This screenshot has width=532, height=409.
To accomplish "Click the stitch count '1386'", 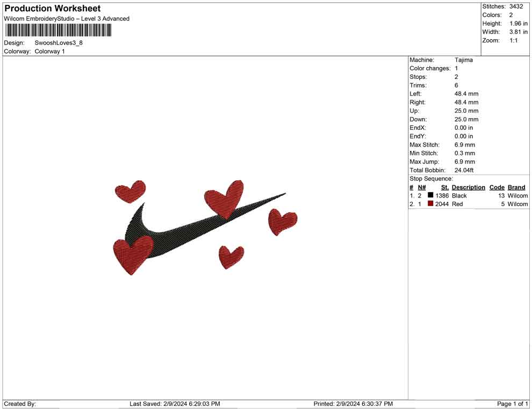I will click(x=442, y=195).
